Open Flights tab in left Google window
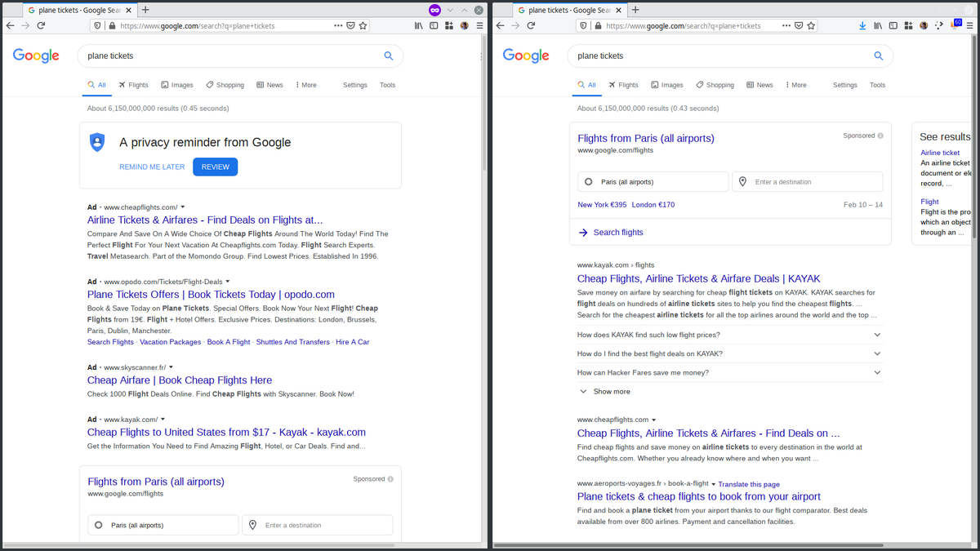980x551 pixels. pos(133,85)
